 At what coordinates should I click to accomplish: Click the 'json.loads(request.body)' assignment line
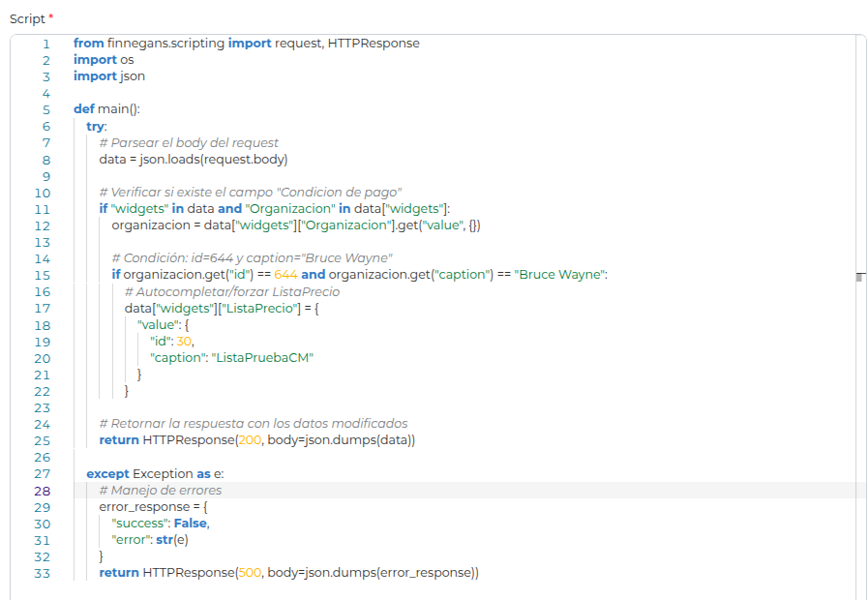tap(194, 159)
